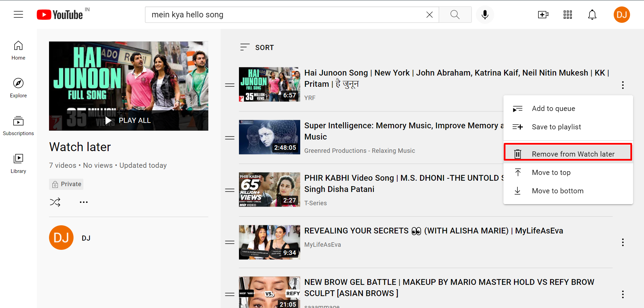Open three-dot menu for REVEALING YOUR SECRETS video
Viewport: 644px width, 308px height.
[623, 242]
